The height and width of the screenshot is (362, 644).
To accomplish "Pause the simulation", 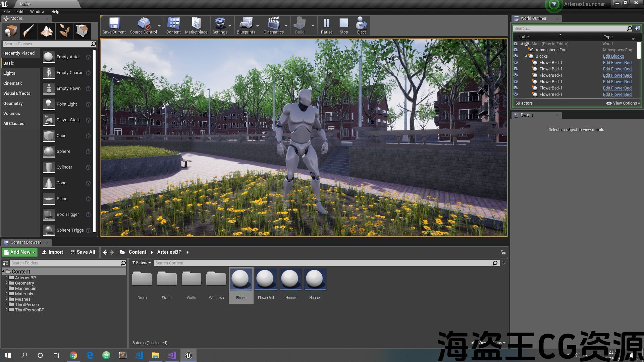I will pyautogui.click(x=326, y=25).
